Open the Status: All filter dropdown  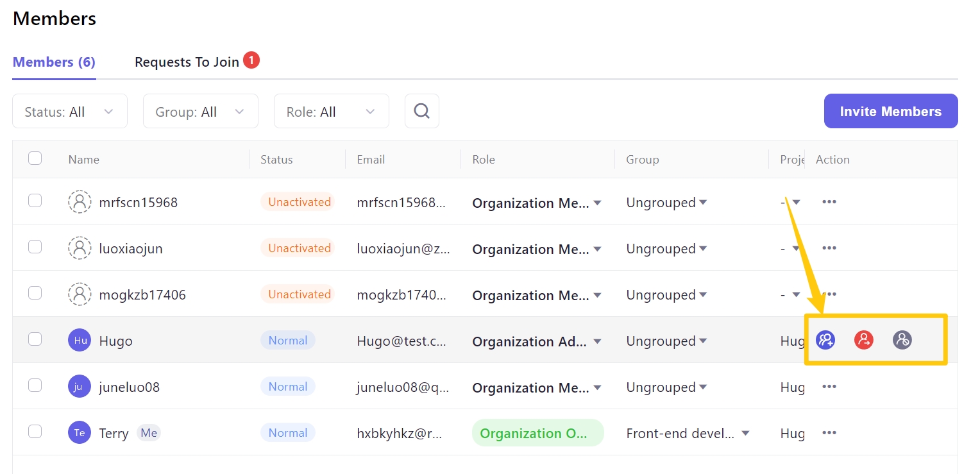pyautogui.click(x=69, y=112)
